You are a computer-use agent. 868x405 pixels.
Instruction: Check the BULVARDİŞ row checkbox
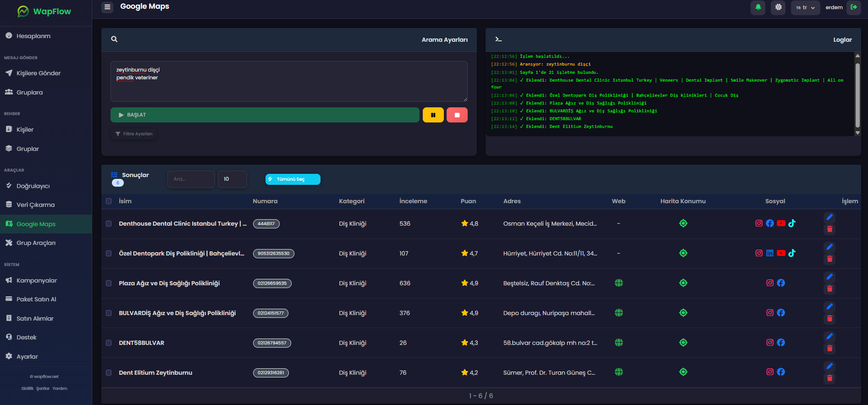(109, 313)
